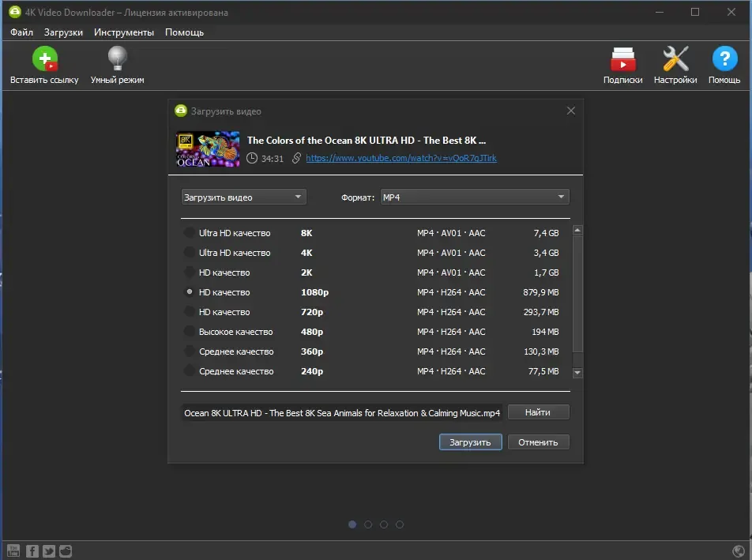Click the clock icon next to 34:31
The width and height of the screenshot is (752, 560).
252,158
